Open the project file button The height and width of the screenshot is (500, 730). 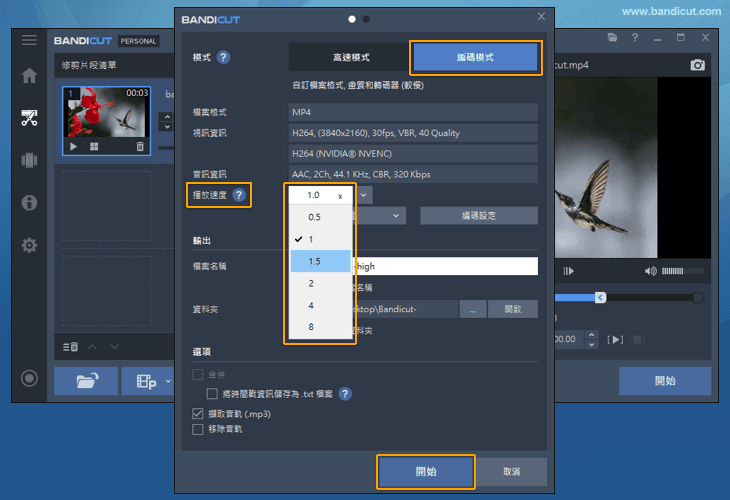[x=145, y=381]
